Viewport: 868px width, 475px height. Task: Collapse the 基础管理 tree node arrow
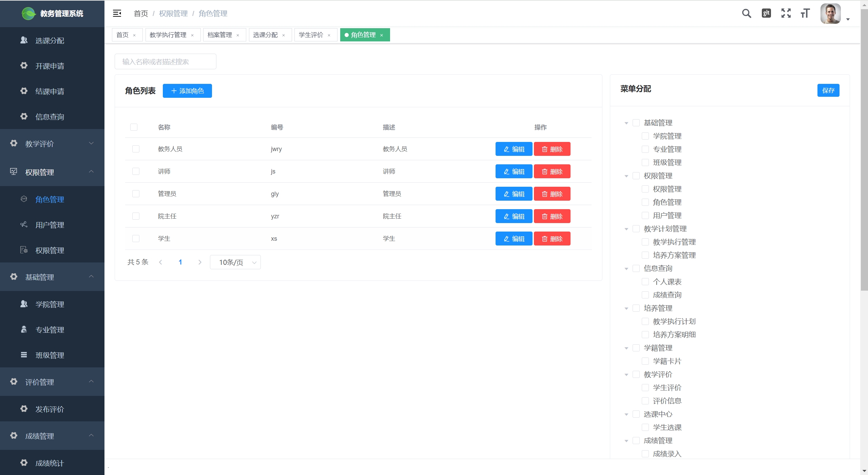point(626,123)
